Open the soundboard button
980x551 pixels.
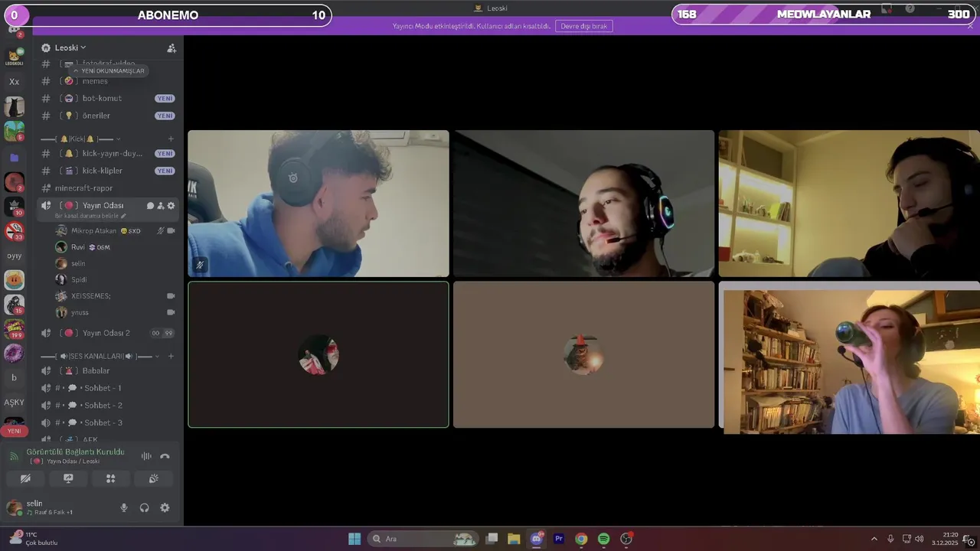[153, 478]
